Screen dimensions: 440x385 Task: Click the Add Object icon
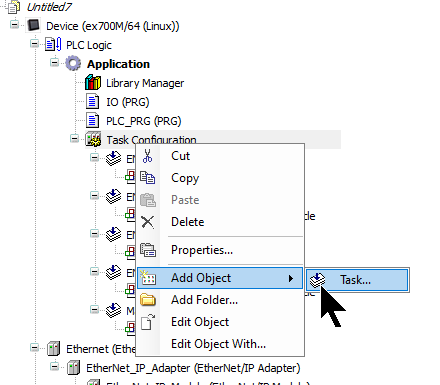(x=148, y=278)
